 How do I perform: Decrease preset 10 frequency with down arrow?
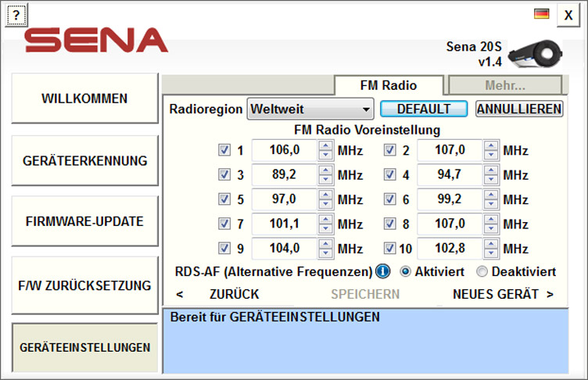point(491,253)
